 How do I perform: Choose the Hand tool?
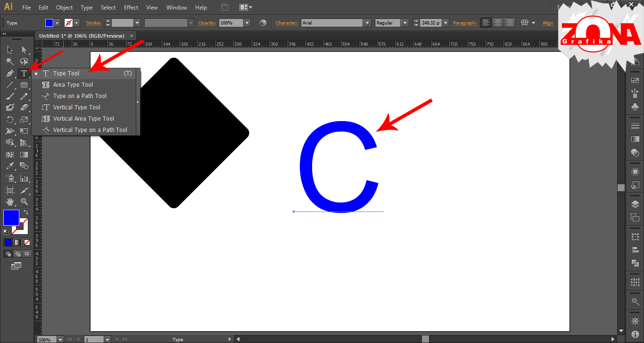tap(10, 202)
